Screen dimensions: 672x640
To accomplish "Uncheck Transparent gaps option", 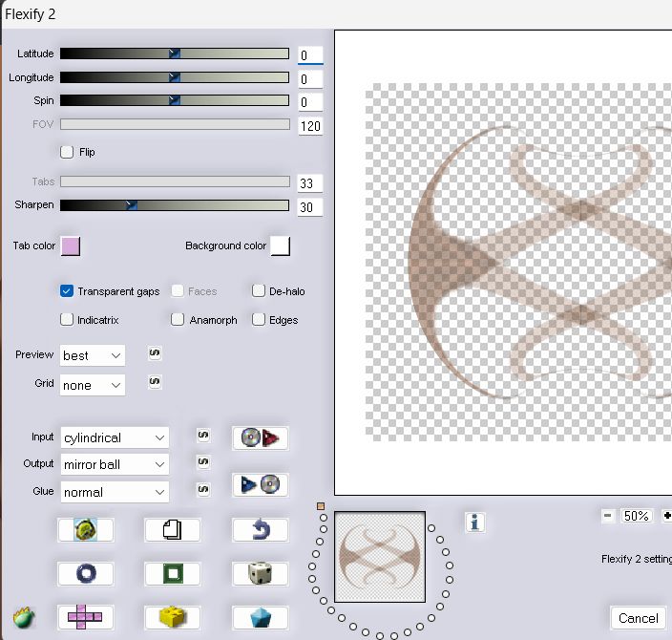I will coord(67,291).
